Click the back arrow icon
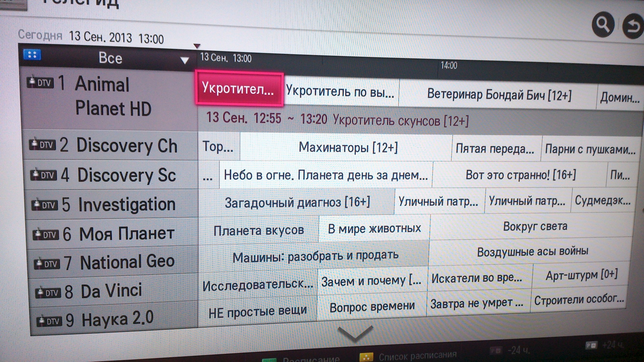Viewport: 644px width, 362px height. 633,26
